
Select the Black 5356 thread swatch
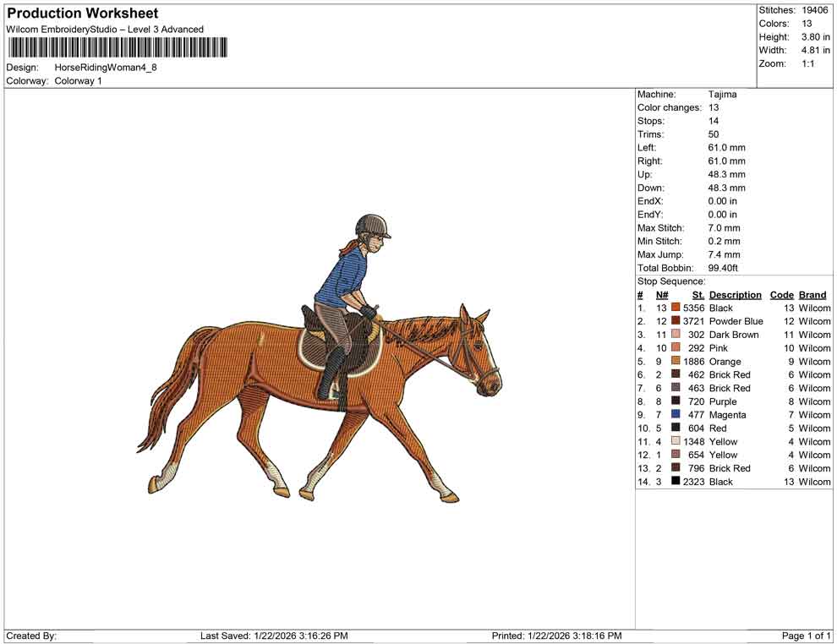pos(676,308)
